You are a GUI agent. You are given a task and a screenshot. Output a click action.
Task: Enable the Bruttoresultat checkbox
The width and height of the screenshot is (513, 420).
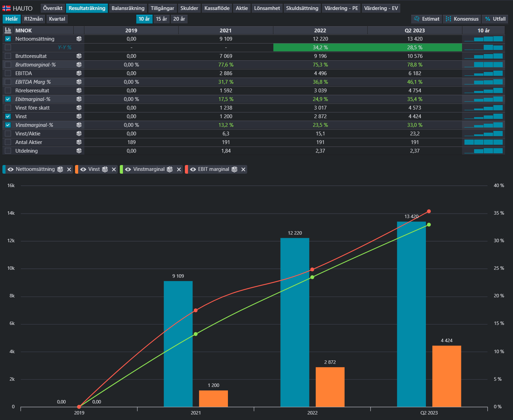tap(8, 56)
